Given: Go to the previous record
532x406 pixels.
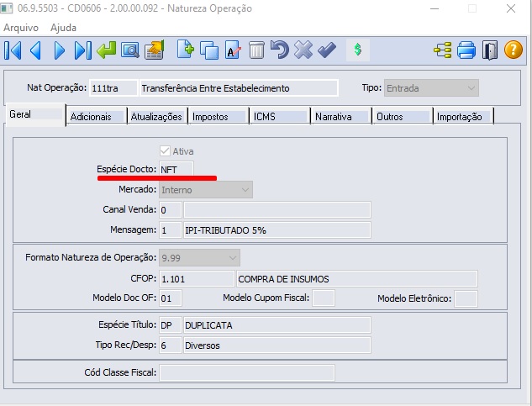Looking at the screenshot, I should (35, 50).
